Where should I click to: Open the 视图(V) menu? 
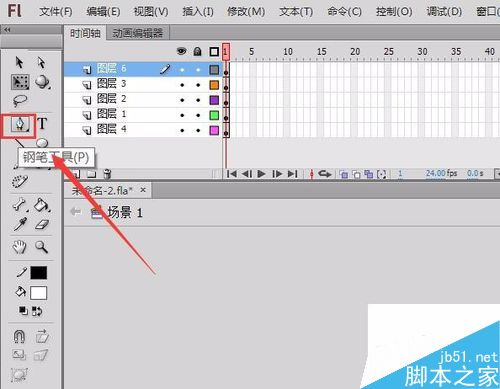(x=151, y=12)
